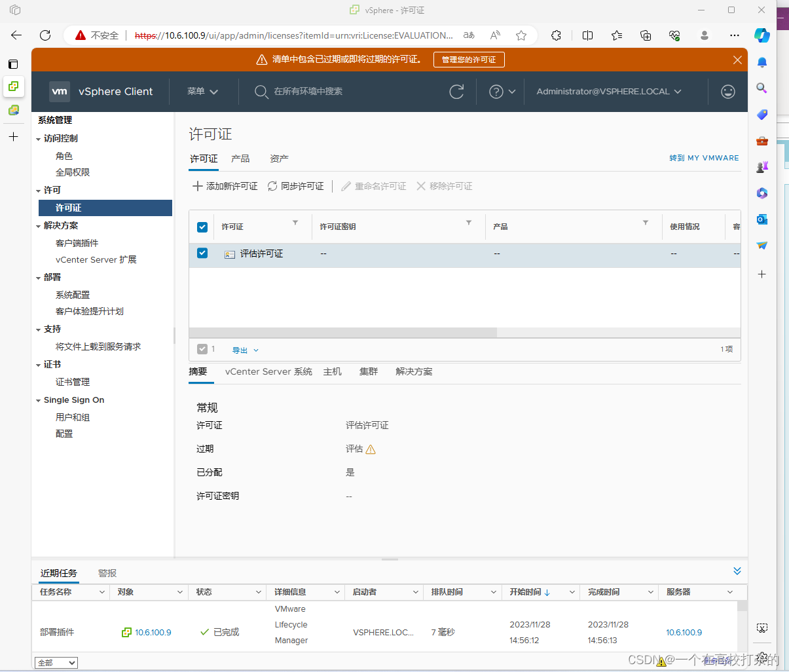Open 任务名称 column dropdown arrow
Image resolution: width=789 pixels, height=672 pixels.
102,592
